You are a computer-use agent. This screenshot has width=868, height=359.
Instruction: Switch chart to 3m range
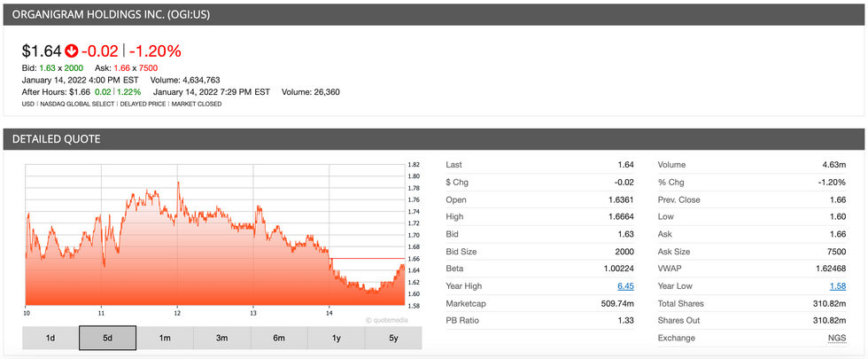point(221,338)
